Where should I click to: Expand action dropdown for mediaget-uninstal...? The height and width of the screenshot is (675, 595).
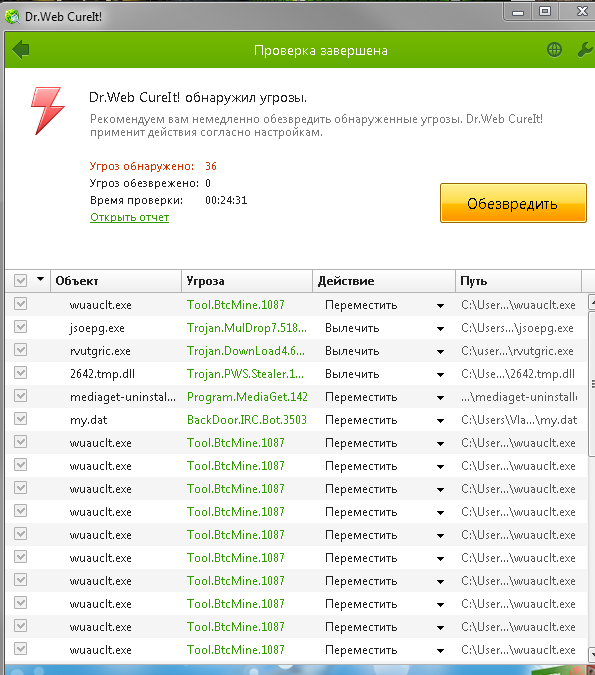pos(440,398)
